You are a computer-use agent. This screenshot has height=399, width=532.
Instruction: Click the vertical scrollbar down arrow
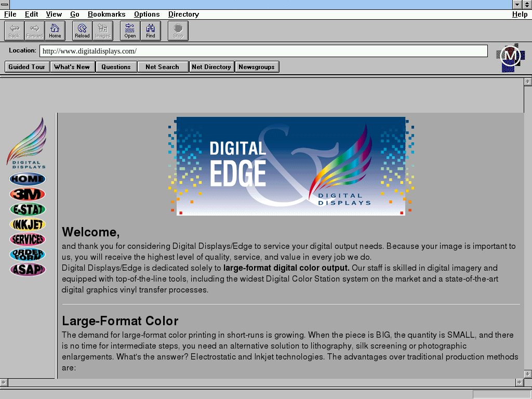(528, 374)
